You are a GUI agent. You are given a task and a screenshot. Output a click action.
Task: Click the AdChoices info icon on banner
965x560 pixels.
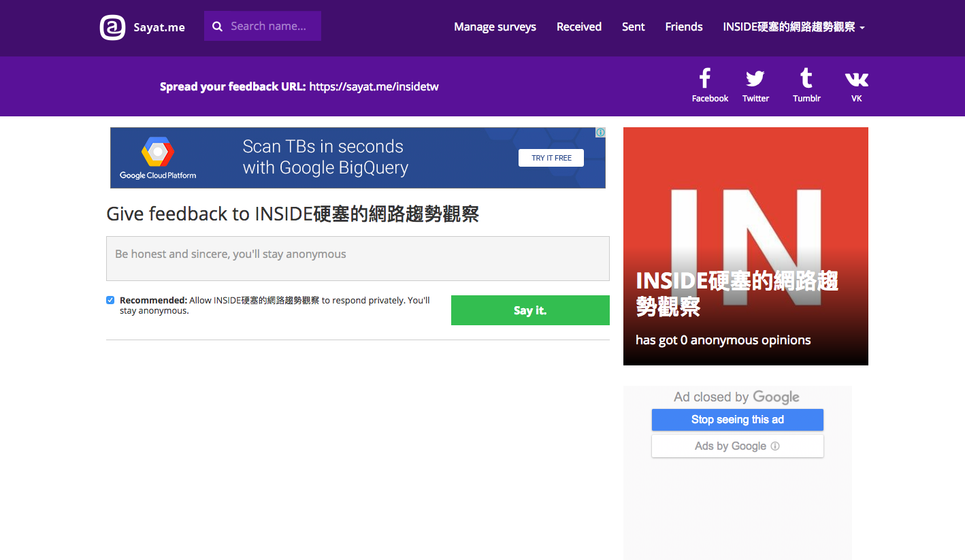pos(600,133)
